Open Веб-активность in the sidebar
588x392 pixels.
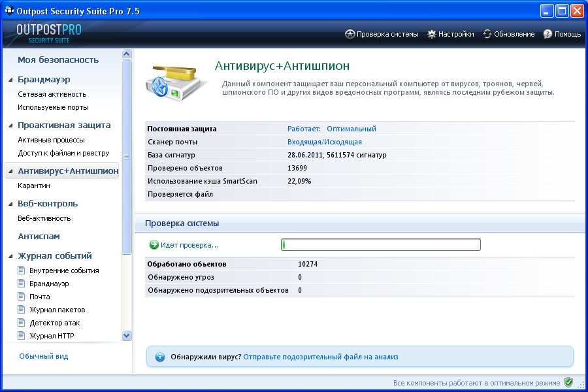tap(44, 218)
